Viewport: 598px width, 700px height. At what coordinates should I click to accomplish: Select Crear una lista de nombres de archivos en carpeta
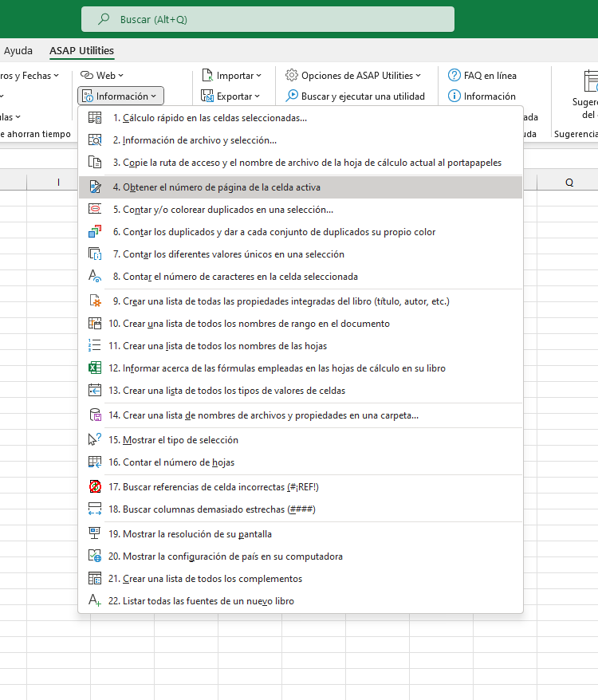point(301,415)
